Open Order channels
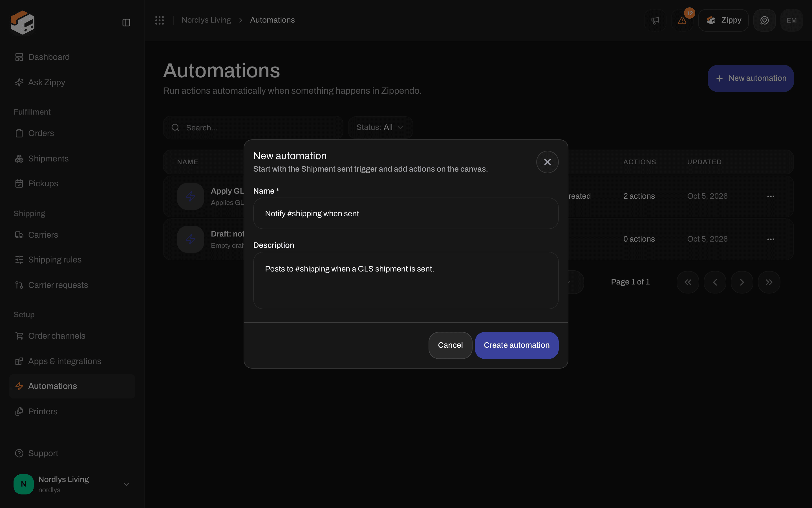The width and height of the screenshot is (812, 508). 72,336
